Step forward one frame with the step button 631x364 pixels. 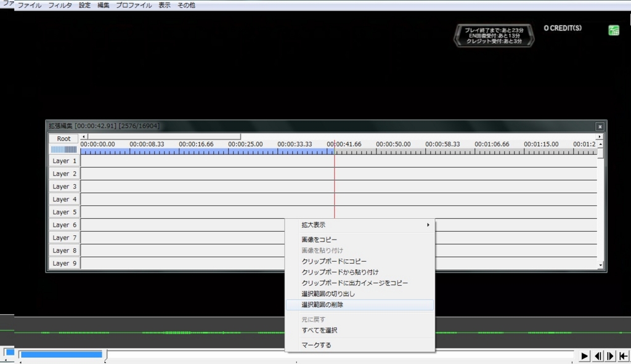[609, 355]
